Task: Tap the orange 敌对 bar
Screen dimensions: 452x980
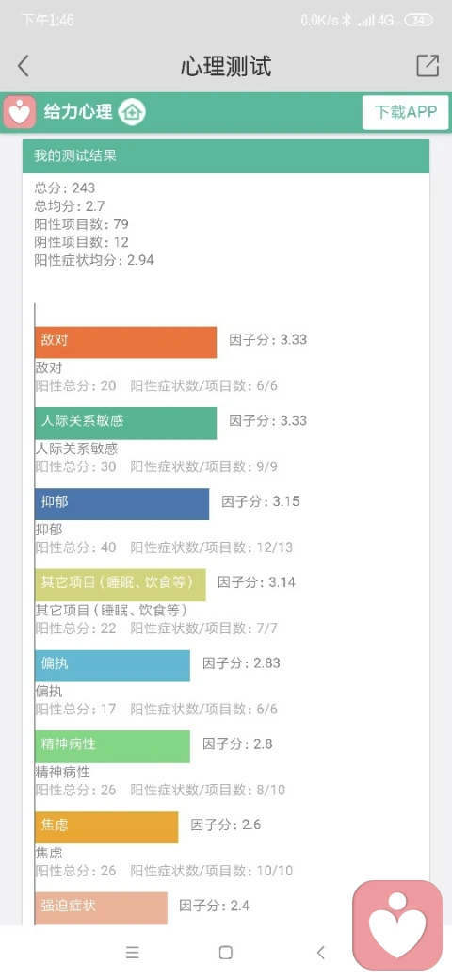Action: (x=125, y=342)
